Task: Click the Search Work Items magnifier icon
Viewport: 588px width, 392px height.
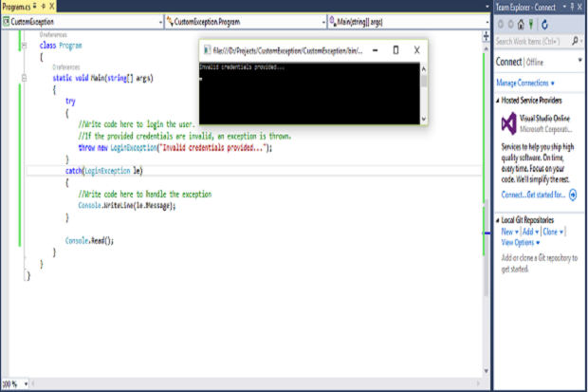Action: tap(575, 41)
